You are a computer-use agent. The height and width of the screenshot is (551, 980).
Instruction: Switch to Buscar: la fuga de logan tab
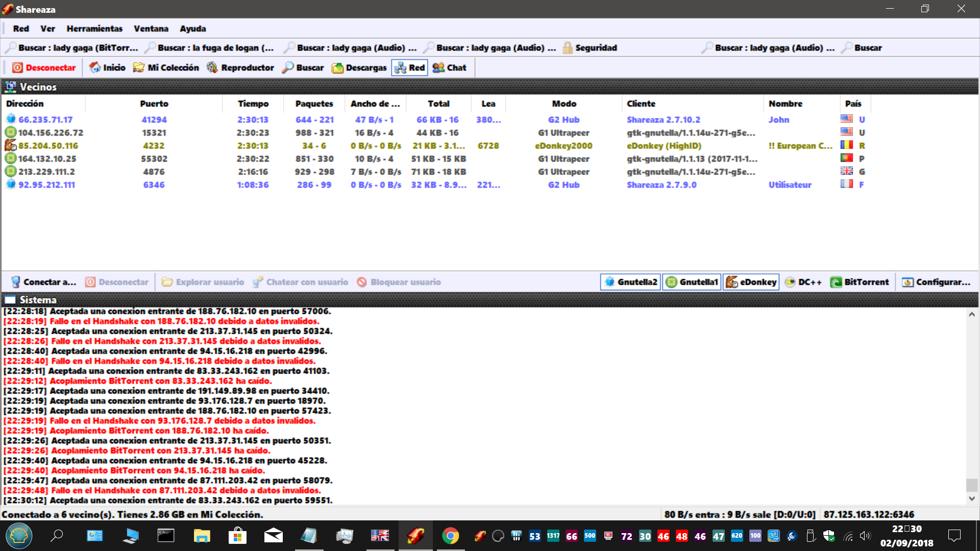click(209, 47)
